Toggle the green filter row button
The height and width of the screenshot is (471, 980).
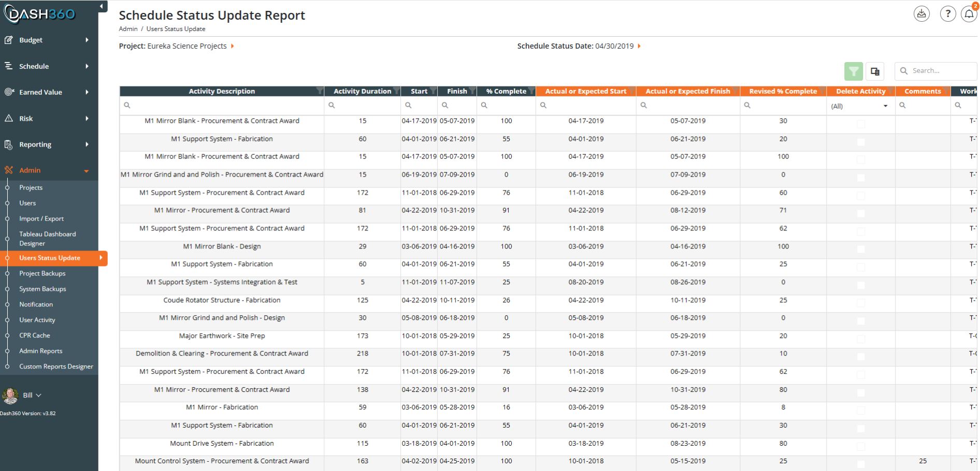[x=854, y=71]
